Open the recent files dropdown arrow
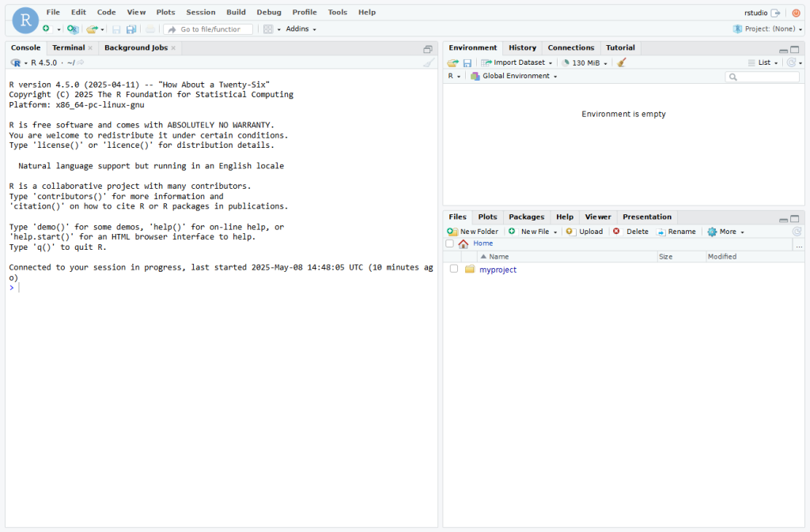 pyautogui.click(x=102, y=29)
